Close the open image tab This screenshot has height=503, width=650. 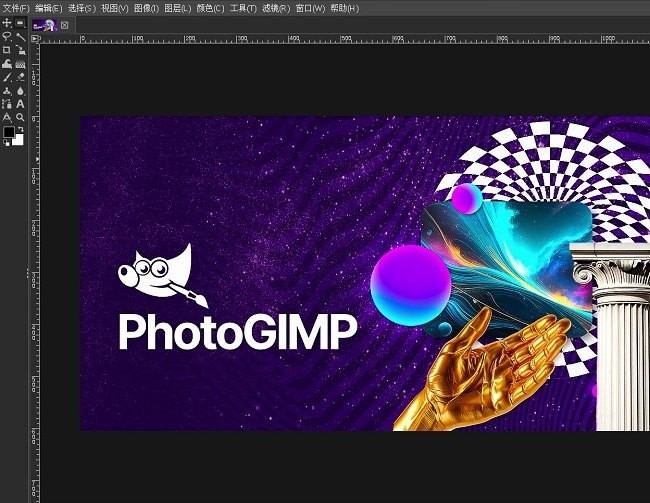point(65,24)
